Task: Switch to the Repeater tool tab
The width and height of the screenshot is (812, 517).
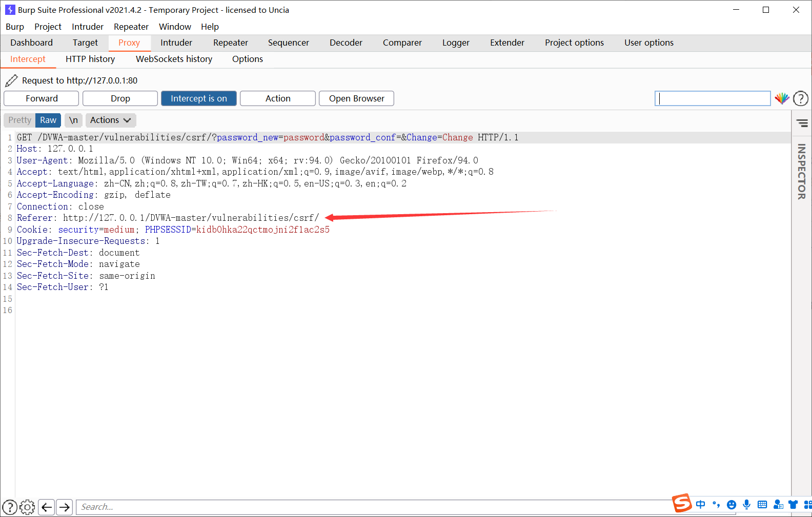Action: [x=231, y=43]
